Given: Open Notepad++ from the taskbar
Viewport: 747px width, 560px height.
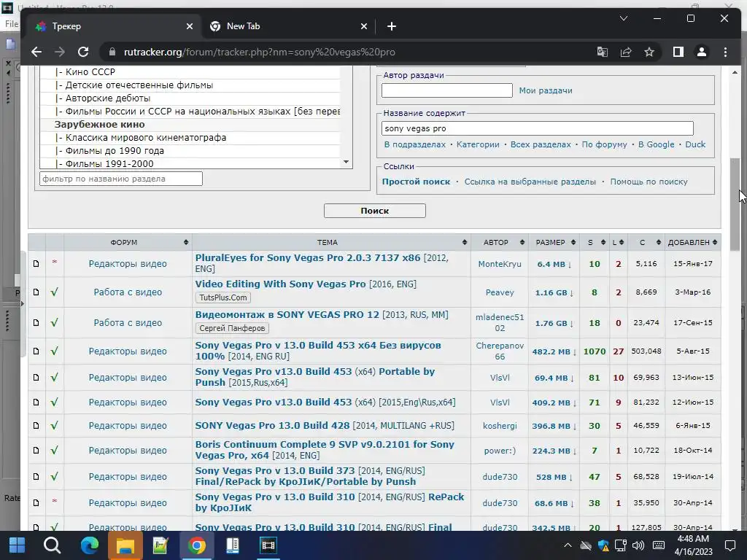Looking at the screenshot, I should [160, 545].
